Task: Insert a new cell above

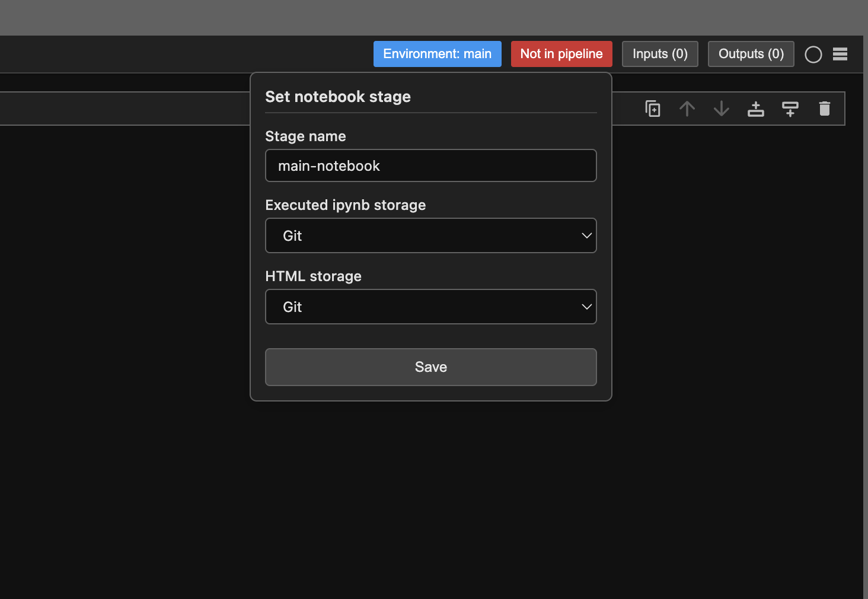Action: [x=756, y=109]
